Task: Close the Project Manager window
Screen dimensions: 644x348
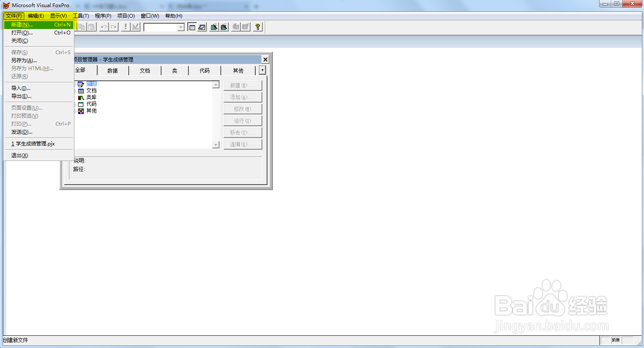Action: [x=265, y=60]
